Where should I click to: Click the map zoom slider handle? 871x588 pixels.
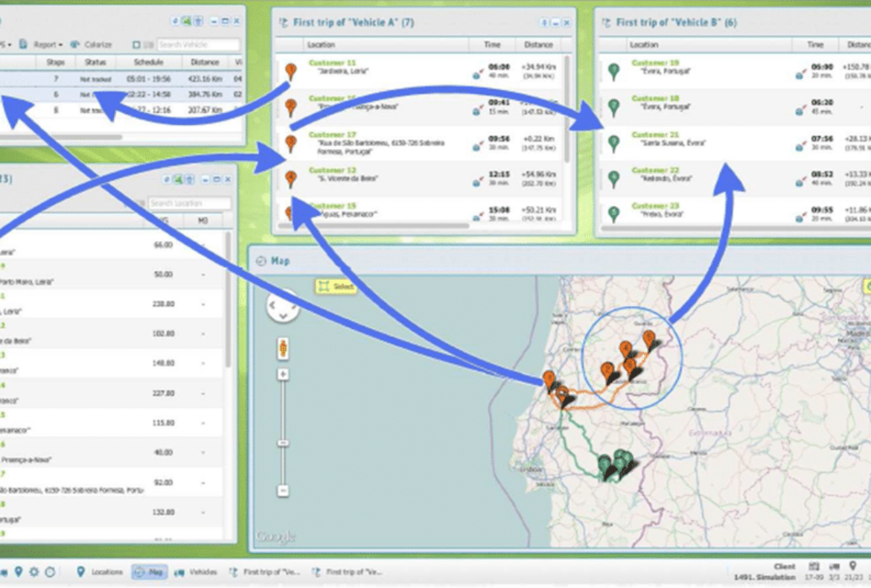coord(283,443)
